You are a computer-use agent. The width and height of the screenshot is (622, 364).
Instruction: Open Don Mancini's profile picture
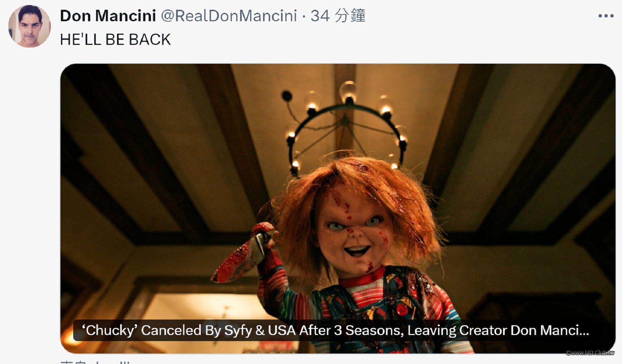click(29, 26)
